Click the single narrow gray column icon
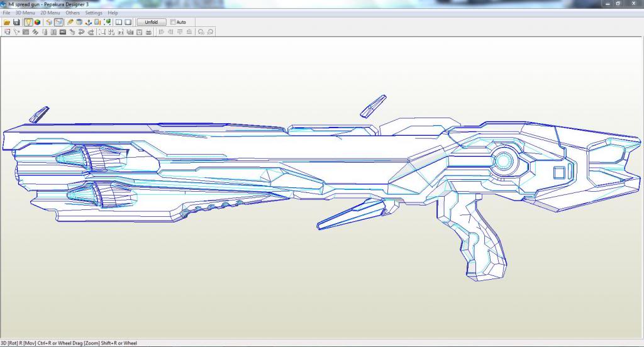Viewport: 644px width, 347px height. [x=45, y=32]
